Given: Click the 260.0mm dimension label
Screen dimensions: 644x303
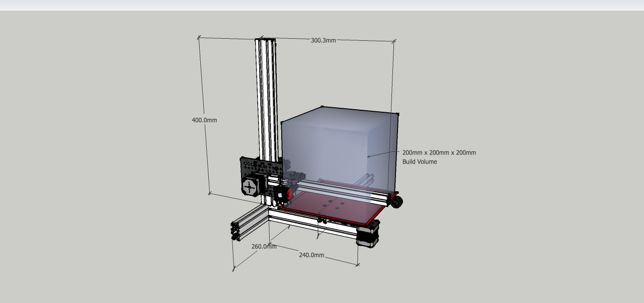Looking at the screenshot, I should (264, 246).
